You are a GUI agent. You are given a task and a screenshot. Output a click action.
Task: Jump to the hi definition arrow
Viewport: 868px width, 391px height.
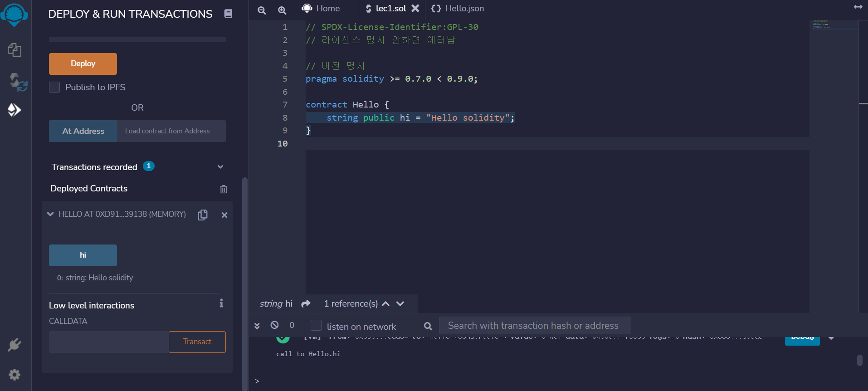(306, 303)
